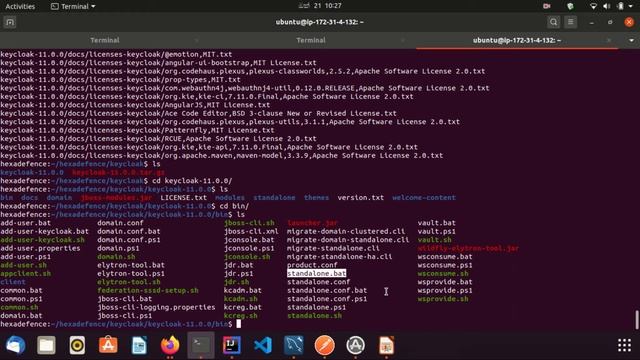The height and width of the screenshot is (360, 640).
Task: Click the jconsole.sh entry
Action: (247, 257)
